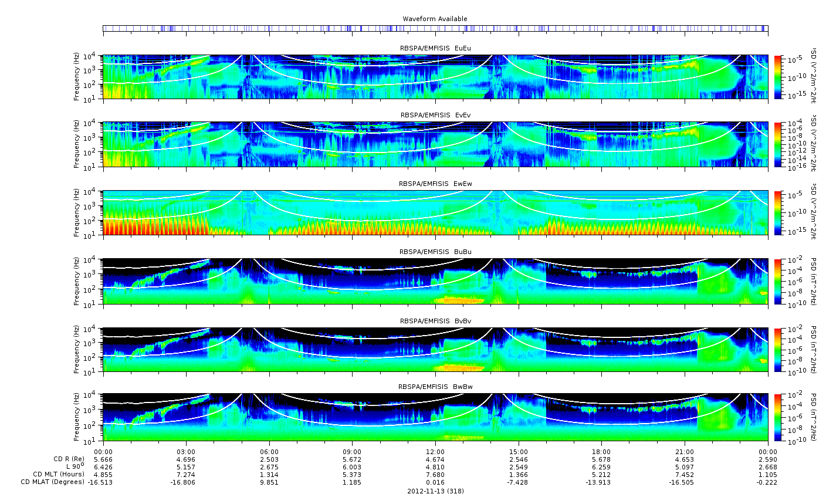Click inside the EvEv spectrogram plot
This screenshot has width=826, height=504.
click(x=435, y=144)
